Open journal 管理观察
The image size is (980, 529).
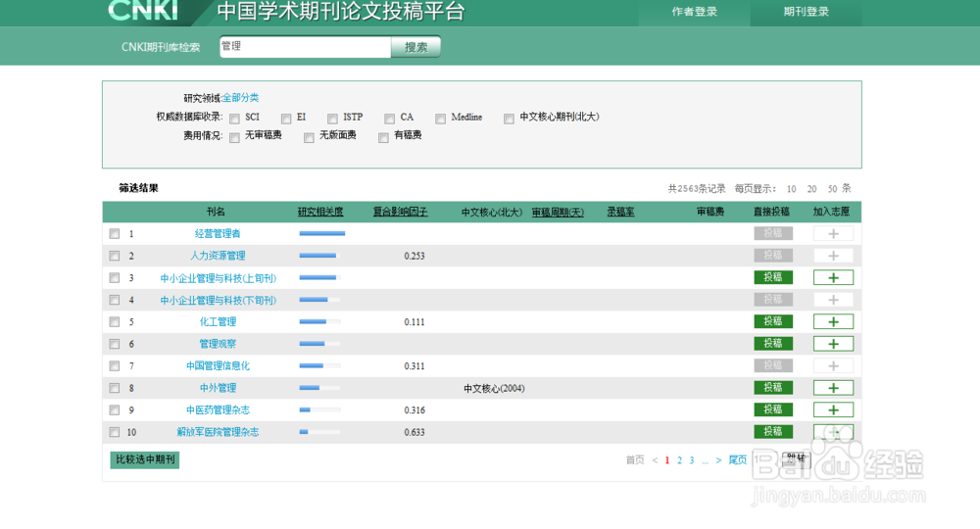click(x=218, y=344)
